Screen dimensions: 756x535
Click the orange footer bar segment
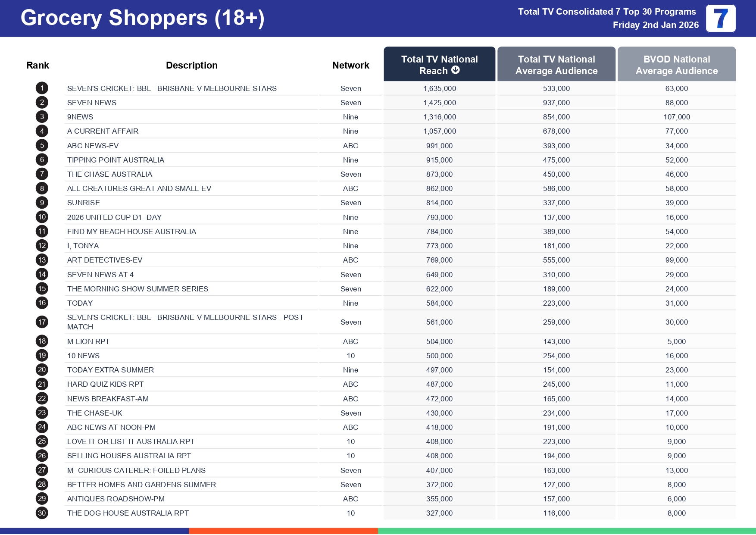coord(283,531)
